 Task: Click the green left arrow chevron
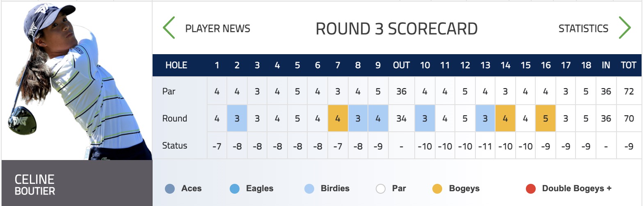169,28
